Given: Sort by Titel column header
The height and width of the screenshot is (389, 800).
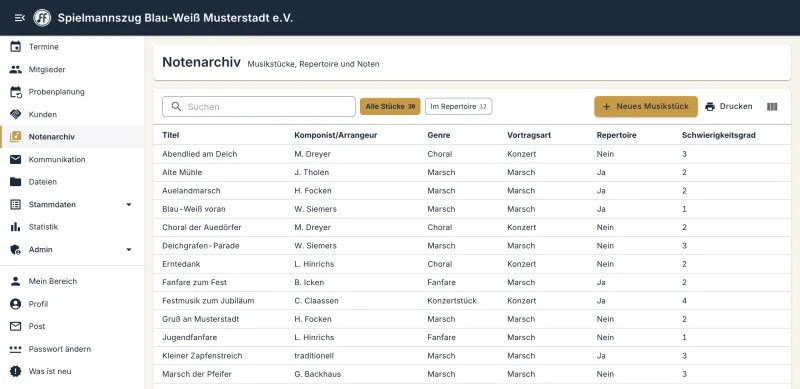Looking at the screenshot, I should coord(170,135).
